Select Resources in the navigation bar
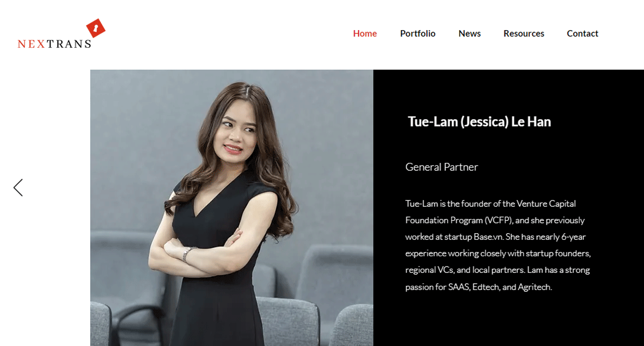Screen dimensions: 644x346 (524, 33)
